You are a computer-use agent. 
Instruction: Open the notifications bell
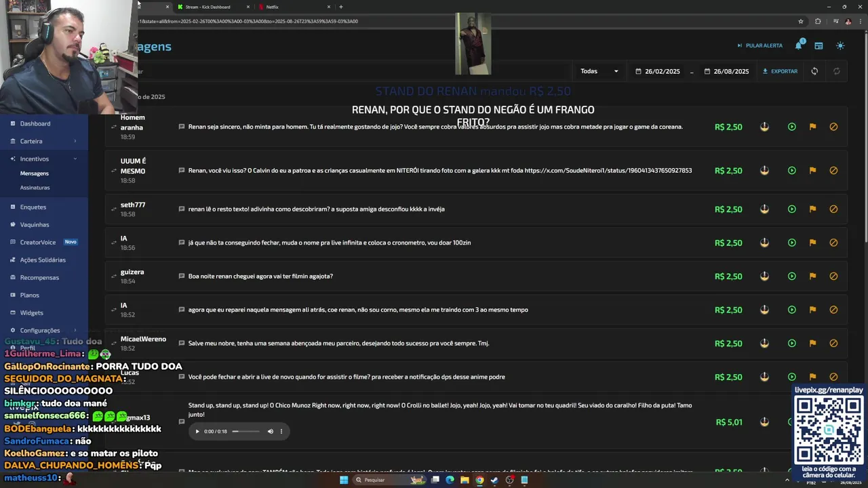click(799, 45)
